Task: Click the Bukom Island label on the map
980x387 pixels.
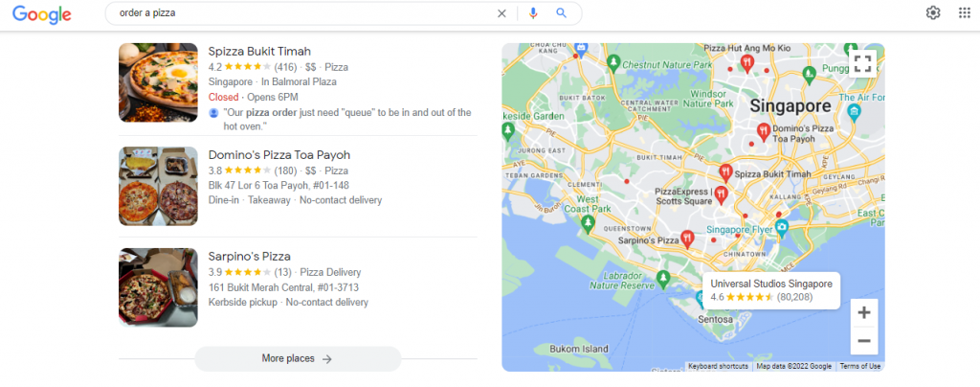Action: click(x=579, y=349)
